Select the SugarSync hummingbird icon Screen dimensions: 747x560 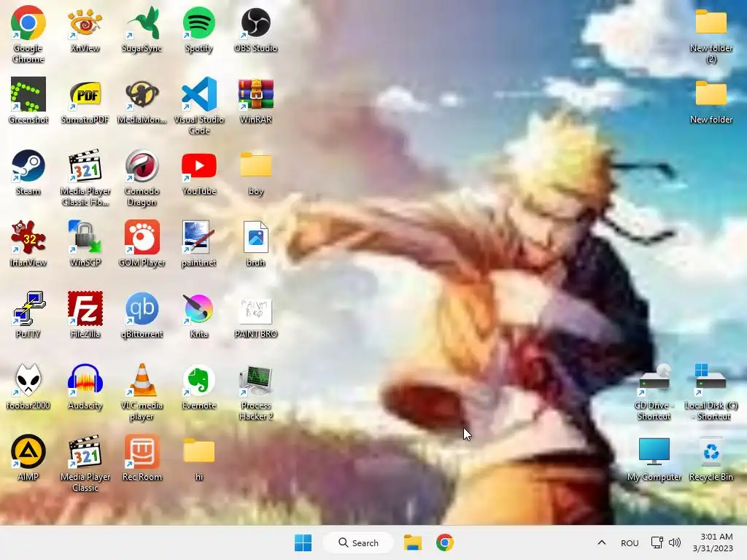[142, 23]
